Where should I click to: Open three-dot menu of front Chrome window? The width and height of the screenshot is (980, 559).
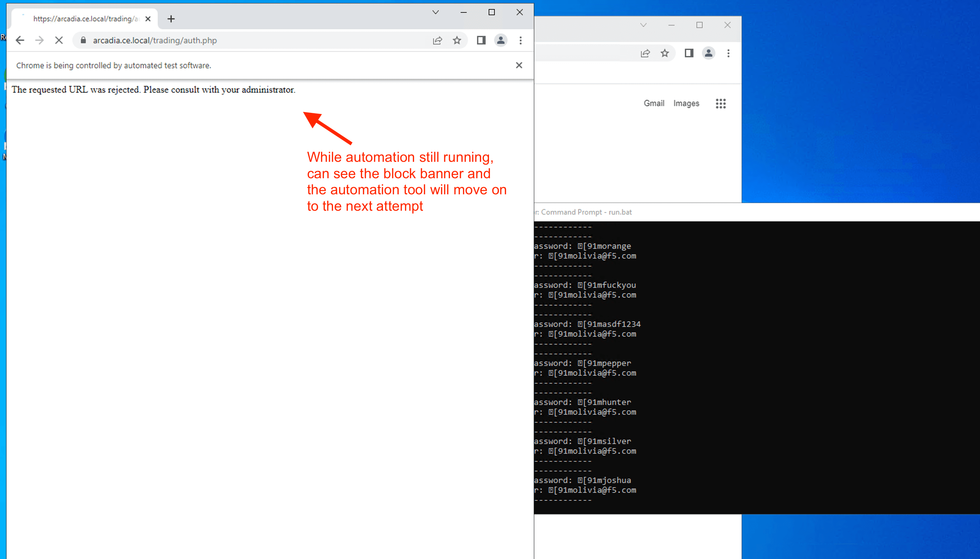click(521, 40)
